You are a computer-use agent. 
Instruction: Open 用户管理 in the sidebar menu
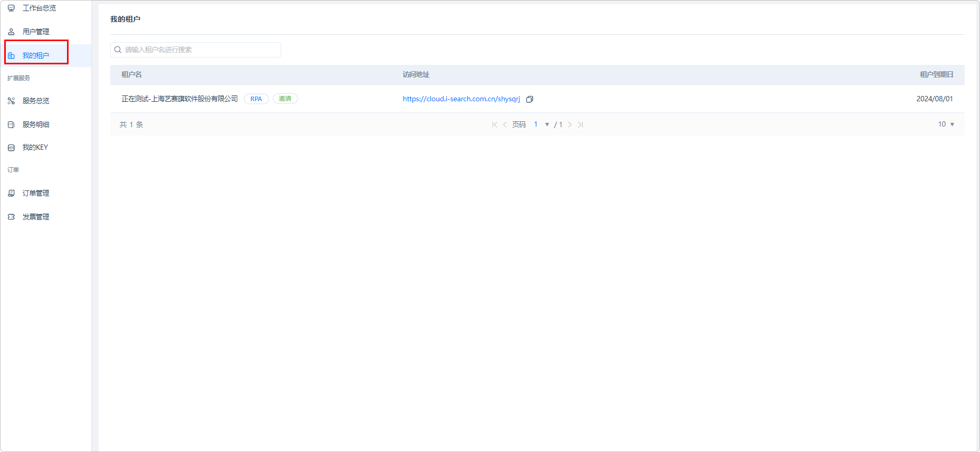click(36, 32)
